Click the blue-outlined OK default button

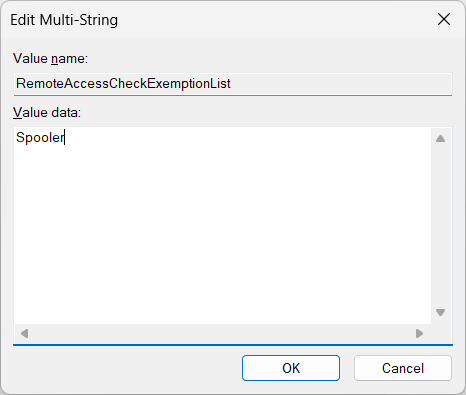(291, 368)
